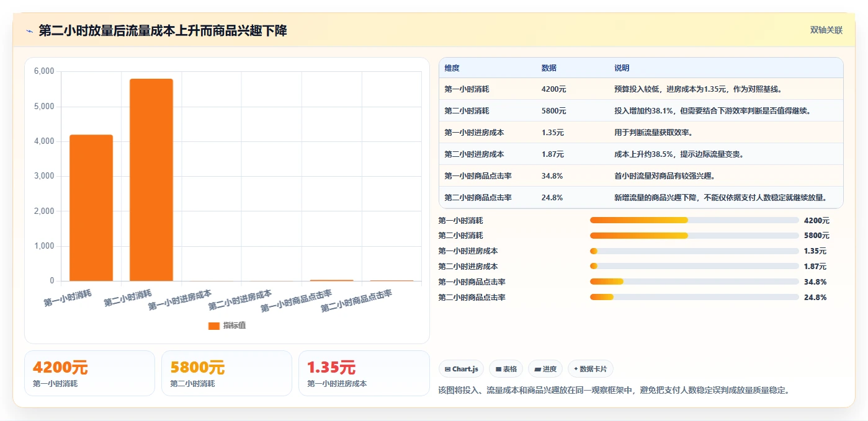
Task: Click the 第二小时进房成本 progress bar
Action: (694, 267)
